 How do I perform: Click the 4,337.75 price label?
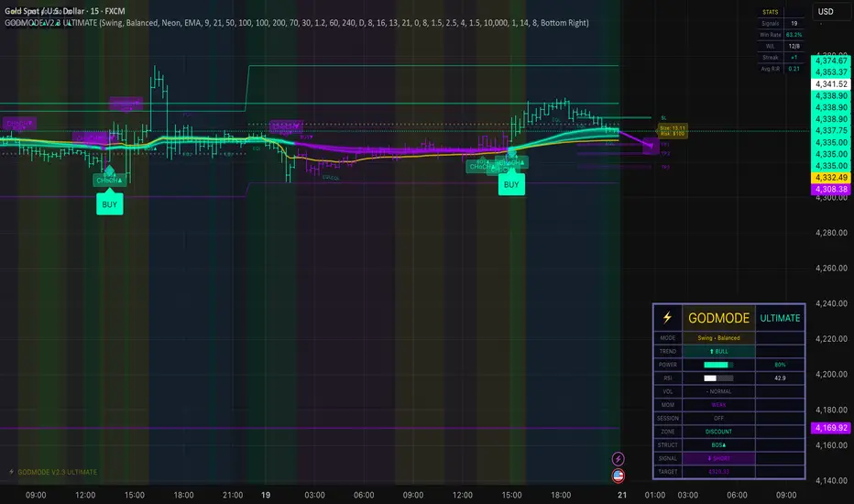tap(830, 130)
